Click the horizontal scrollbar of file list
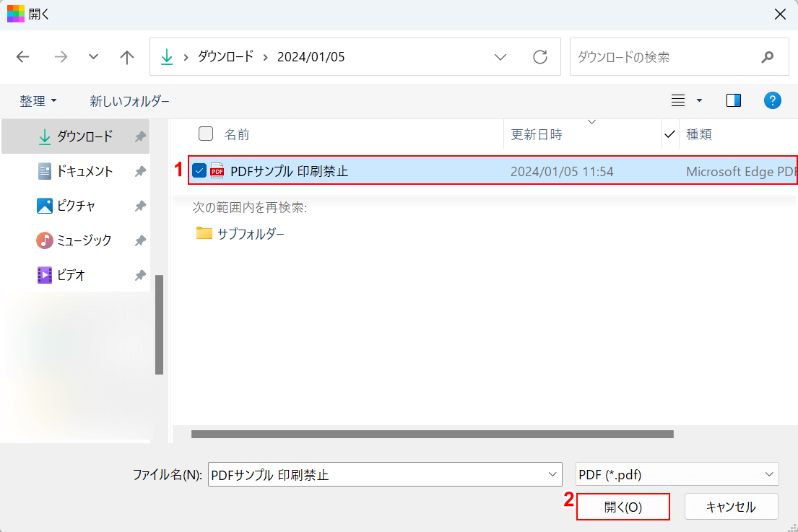Screen dimensions: 798x532 click(432, 434)
